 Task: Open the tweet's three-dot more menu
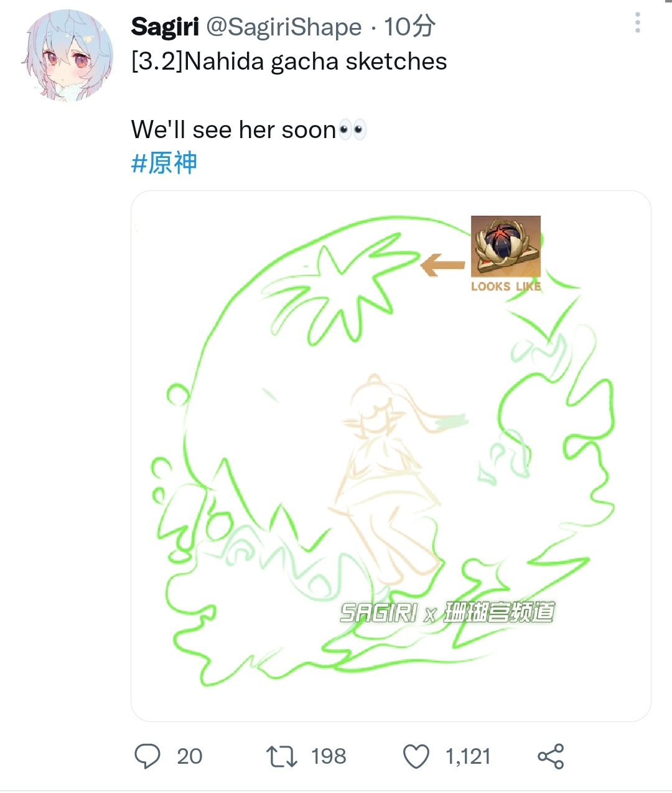(x=637, y=22)
